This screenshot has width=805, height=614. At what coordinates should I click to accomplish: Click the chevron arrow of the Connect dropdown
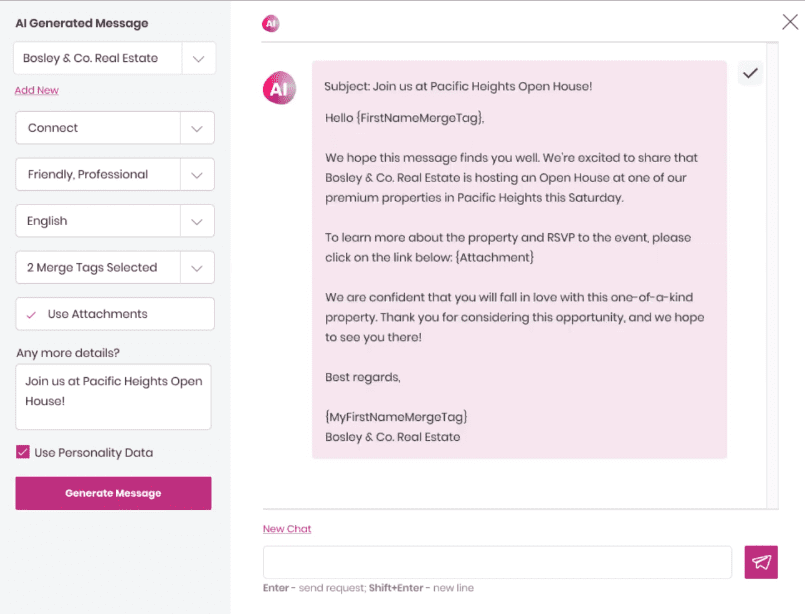point(197,128)
